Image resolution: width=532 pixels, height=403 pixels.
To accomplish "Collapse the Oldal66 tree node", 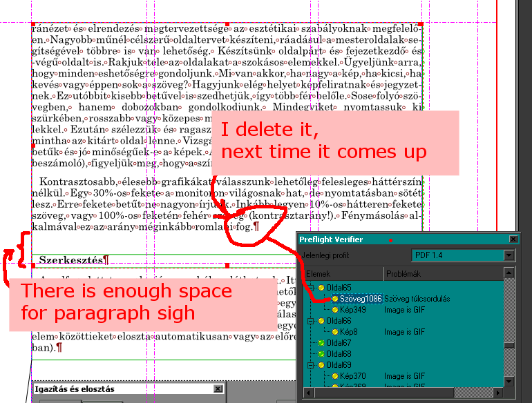I will pos(312,321).
